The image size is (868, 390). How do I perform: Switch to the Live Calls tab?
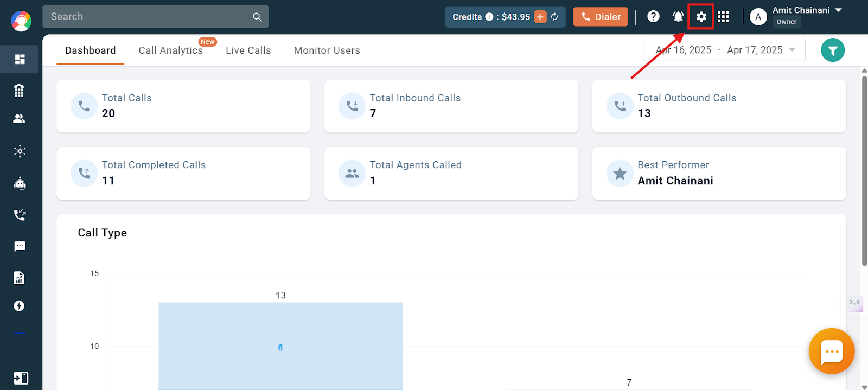pos(248,50)
